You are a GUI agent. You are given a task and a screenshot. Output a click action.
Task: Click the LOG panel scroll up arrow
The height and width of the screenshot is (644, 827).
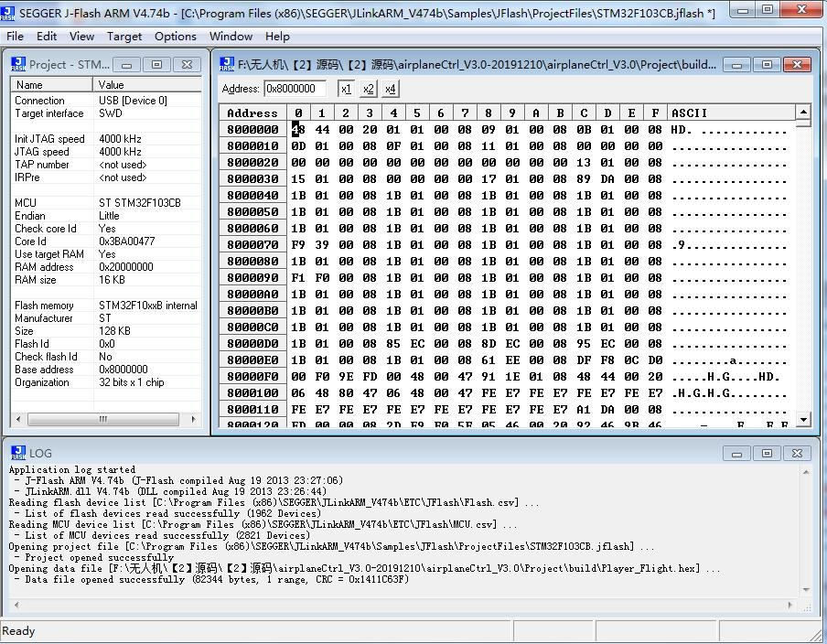[806, 472]
